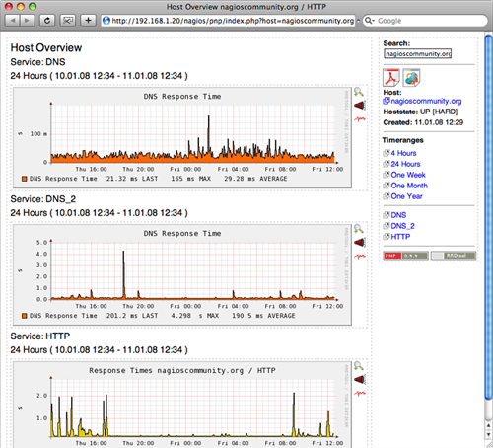The image size is (493, 448).
Task: Click the red wave line icon next to the DNS graph
Action: click(x=360, y=119)
